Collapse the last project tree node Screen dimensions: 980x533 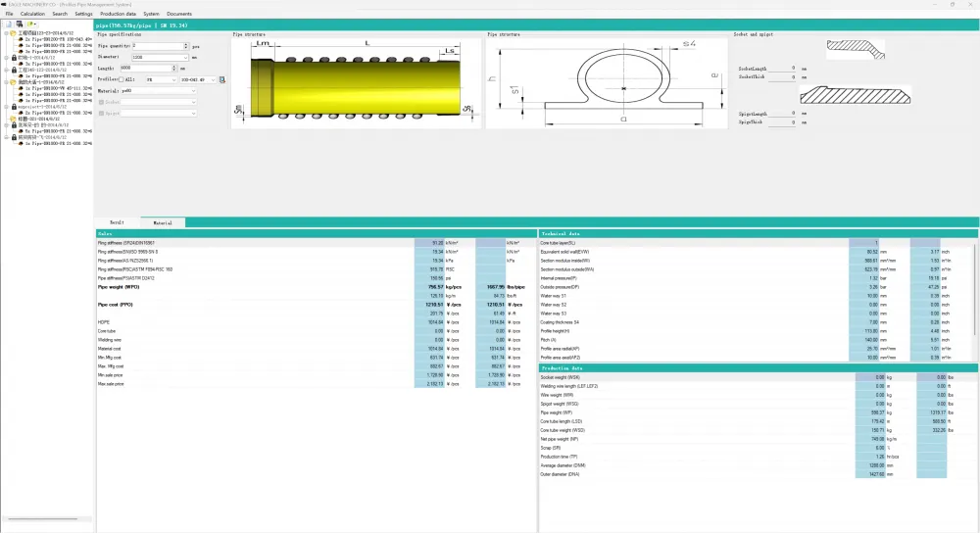pyautogui.click(x=6, y=137)
